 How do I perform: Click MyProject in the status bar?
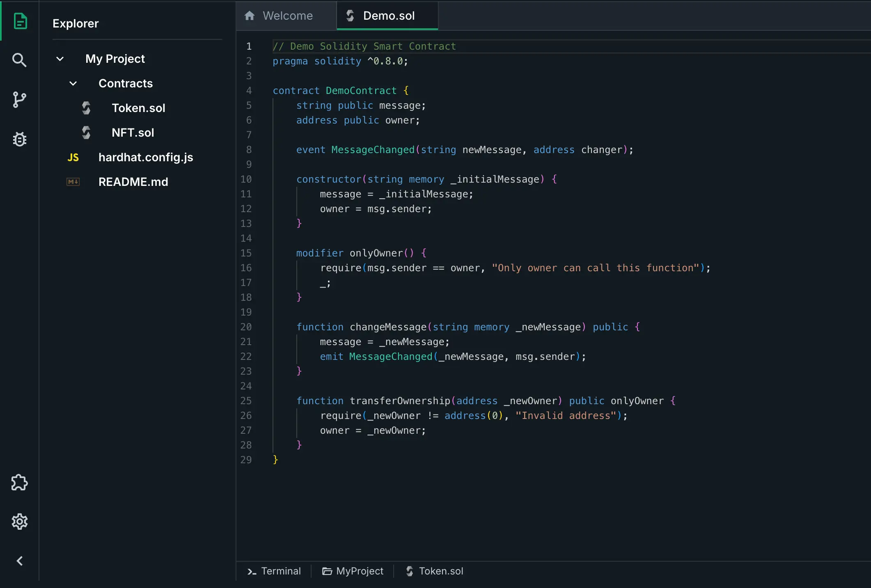(353, 571)
